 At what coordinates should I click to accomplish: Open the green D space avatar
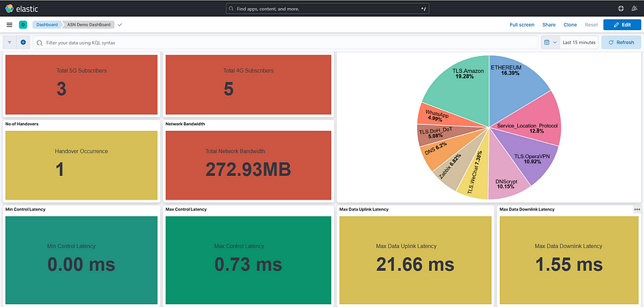click(x=23, y=24)
